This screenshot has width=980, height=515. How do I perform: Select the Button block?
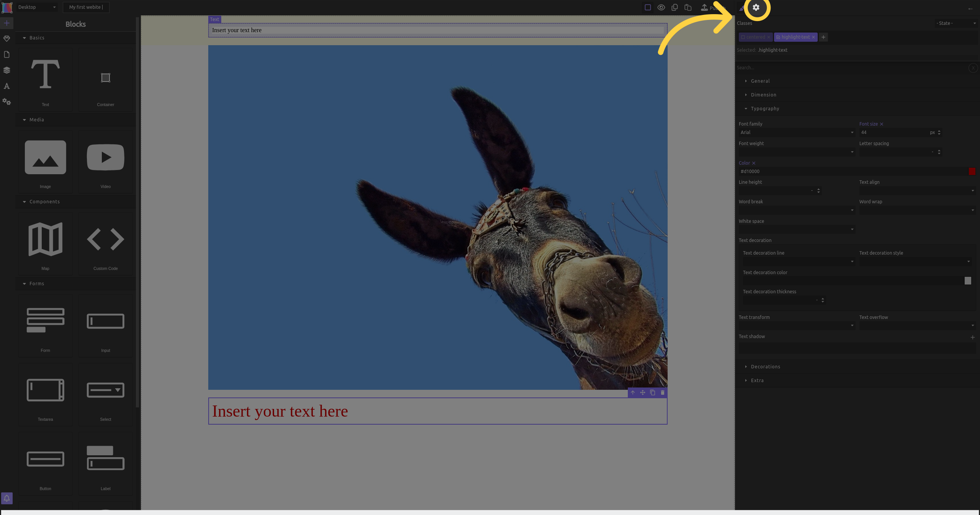46,464
